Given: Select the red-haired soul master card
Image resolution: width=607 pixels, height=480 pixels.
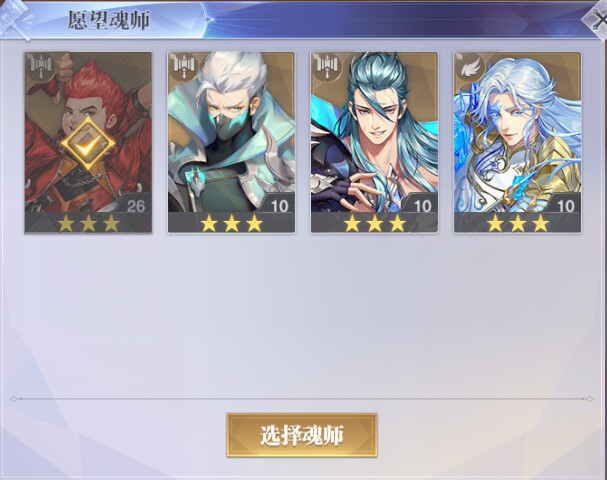Looking at the screenshot, I should [x=88, y=143].
